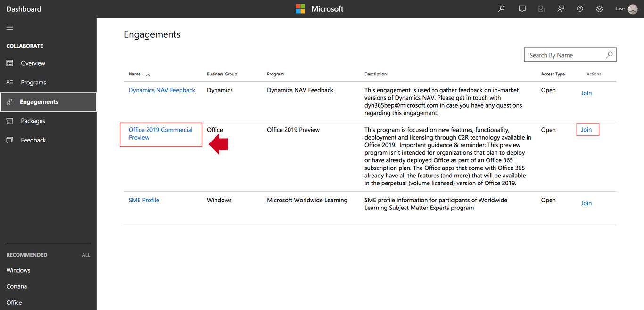Open recommended Windows link
This screenshot has width=644, height=310.
18,270
